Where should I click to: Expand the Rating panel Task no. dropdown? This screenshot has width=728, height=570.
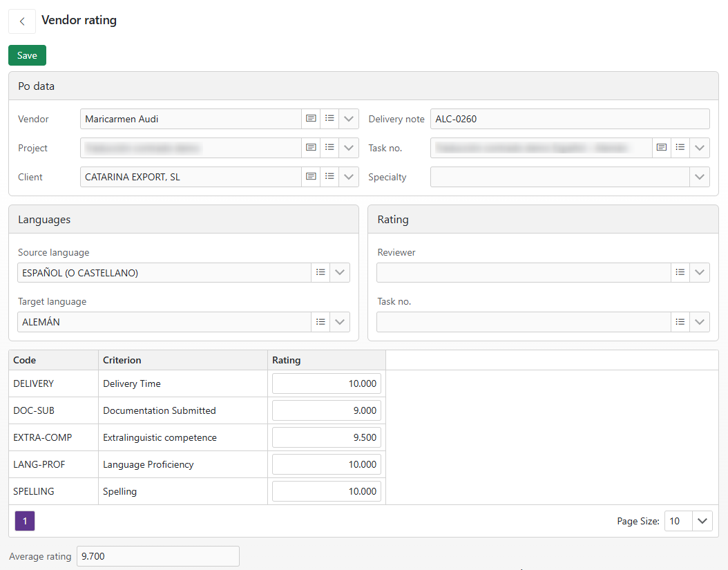[700, 321]
